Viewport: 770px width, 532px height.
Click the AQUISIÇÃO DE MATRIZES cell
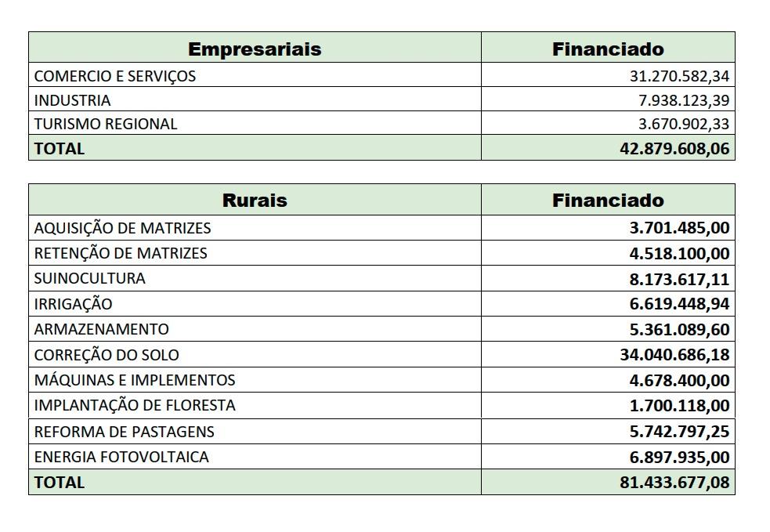tap(123, 228)
